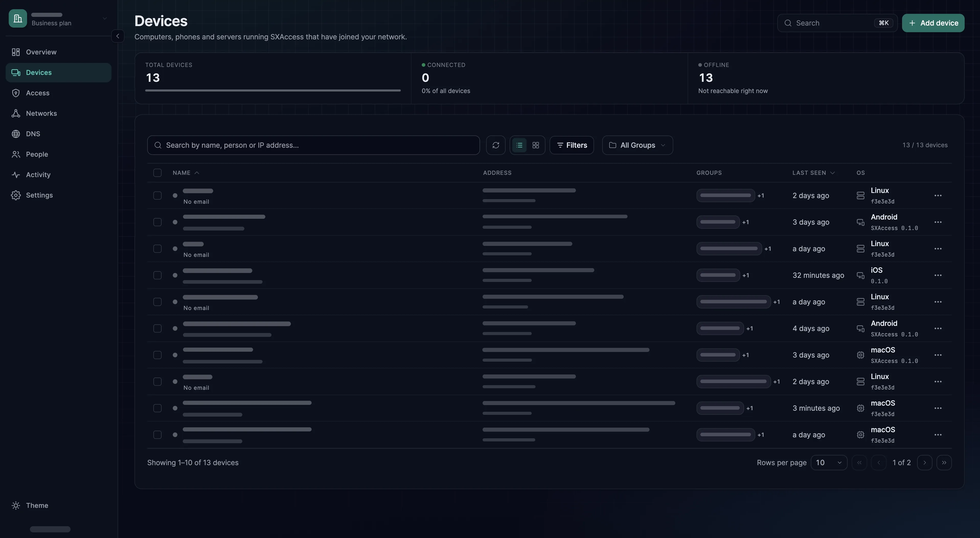
Task: Sort by the Name column header
Action: point(186,173)
